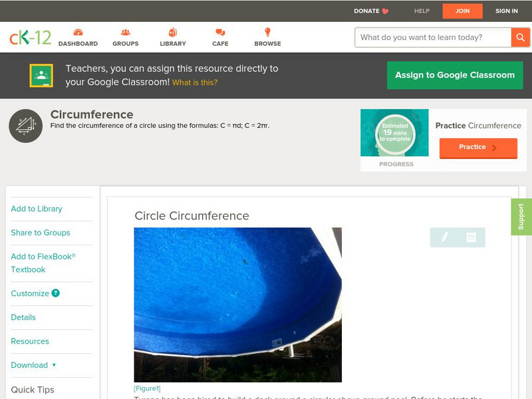The height and width of the screenshot is (399, 532).
Task: Open the Dashboard speedometer icon
Action: click(x=78, y=32)
